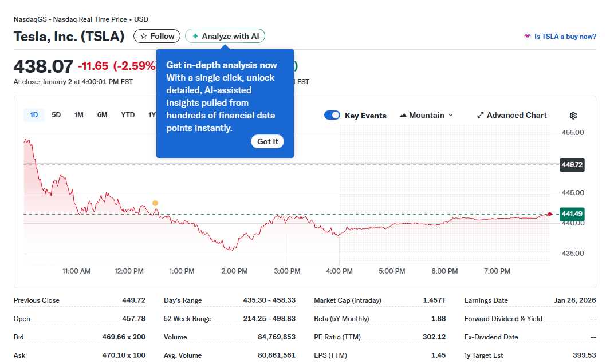Dismiss the tooltip with Got it

267,141
